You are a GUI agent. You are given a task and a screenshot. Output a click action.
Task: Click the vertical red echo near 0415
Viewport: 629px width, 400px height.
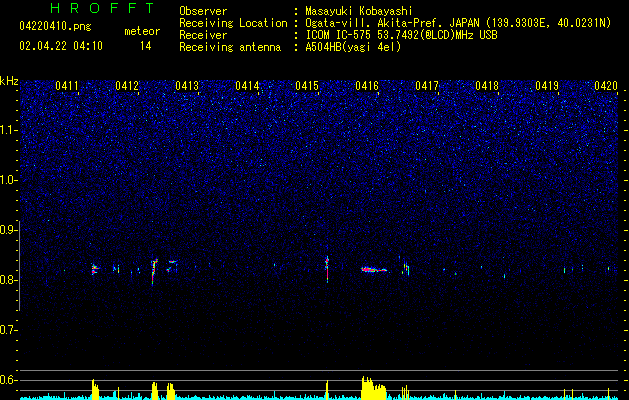(327, 269)
